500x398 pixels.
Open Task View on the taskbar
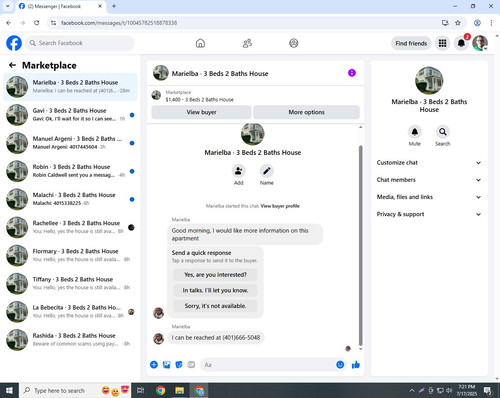(x=141, y=390)
